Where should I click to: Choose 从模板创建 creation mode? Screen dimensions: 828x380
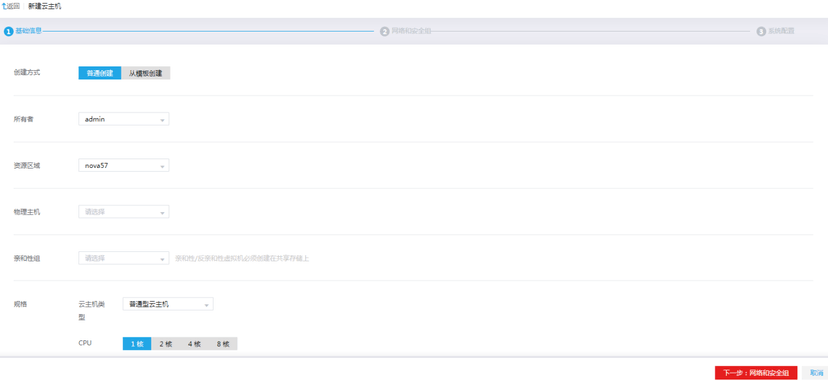[146, 73]
